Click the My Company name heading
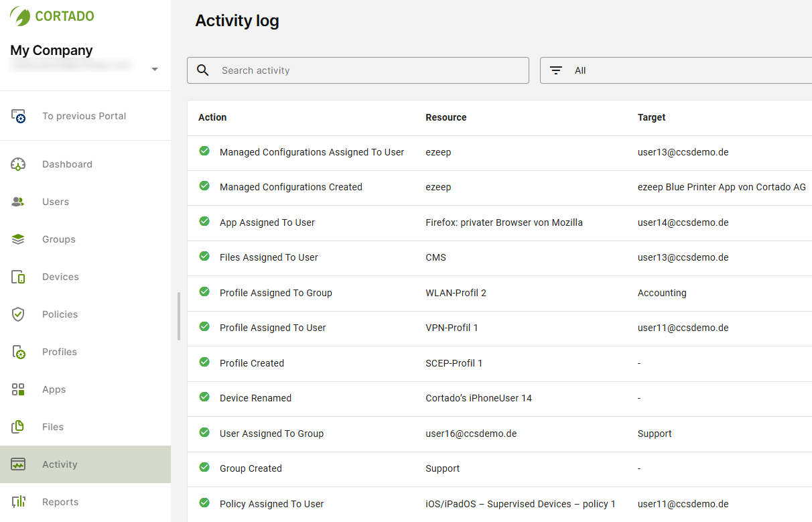Image resolution: width=812 pixels, height=522 pixels. [52, 50]
